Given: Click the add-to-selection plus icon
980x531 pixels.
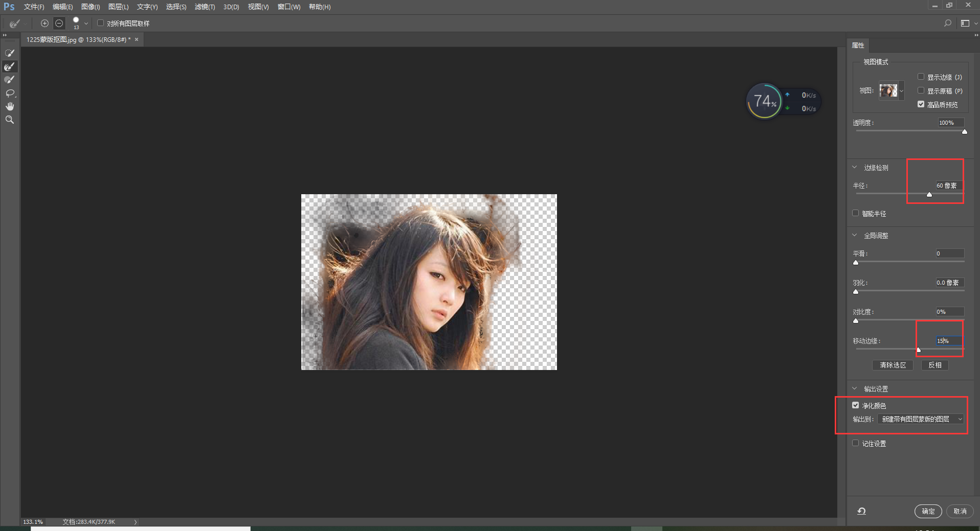Looking at the screenshot, I should pyautogui.click(x=44, y=24).
